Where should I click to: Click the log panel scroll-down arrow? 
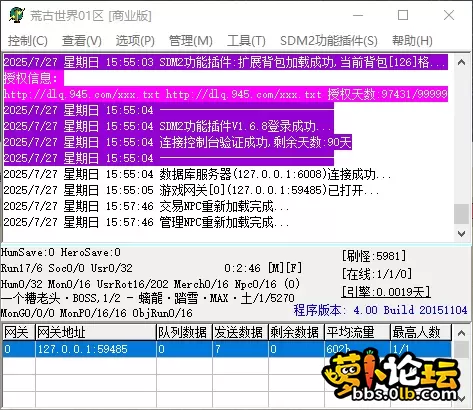(461, 234)
